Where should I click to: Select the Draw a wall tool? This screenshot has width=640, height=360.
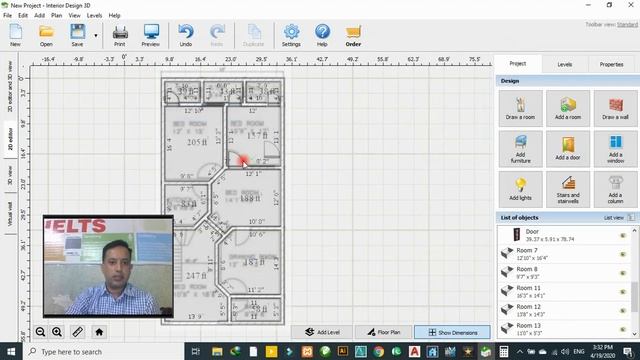616,108
